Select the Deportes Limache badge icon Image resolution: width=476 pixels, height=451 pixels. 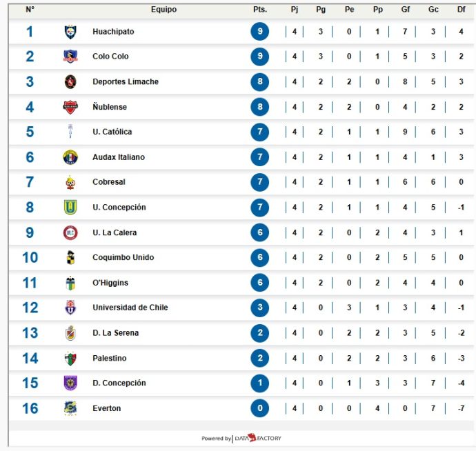(70, 81)
